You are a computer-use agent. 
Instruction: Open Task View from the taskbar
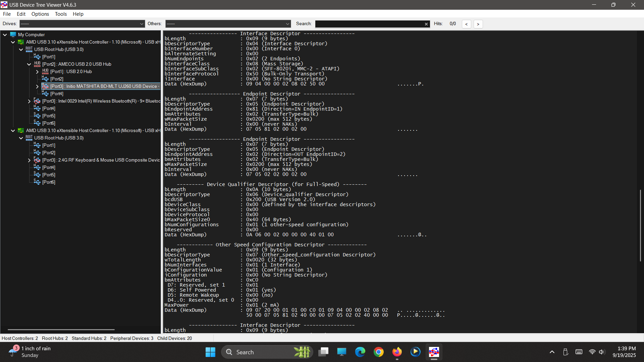pyautogui.click(x=323, y=352)
